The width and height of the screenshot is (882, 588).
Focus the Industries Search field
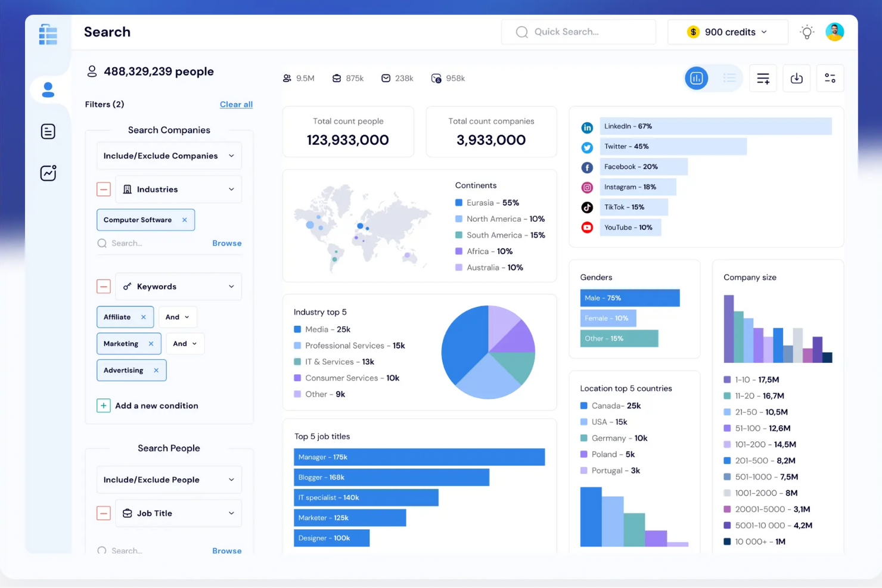pyautogui.click(x=151, y=243)
